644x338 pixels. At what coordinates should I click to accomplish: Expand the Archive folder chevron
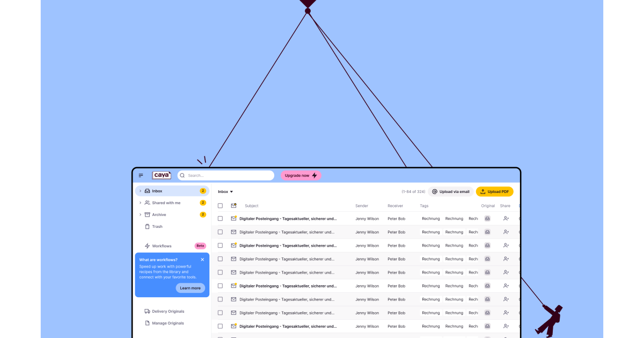[141, 214]
